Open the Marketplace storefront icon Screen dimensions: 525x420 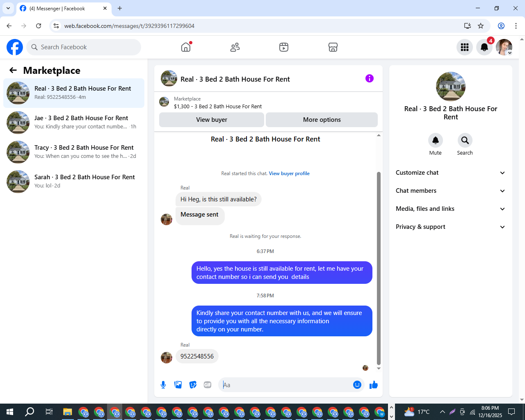[333, 47]
